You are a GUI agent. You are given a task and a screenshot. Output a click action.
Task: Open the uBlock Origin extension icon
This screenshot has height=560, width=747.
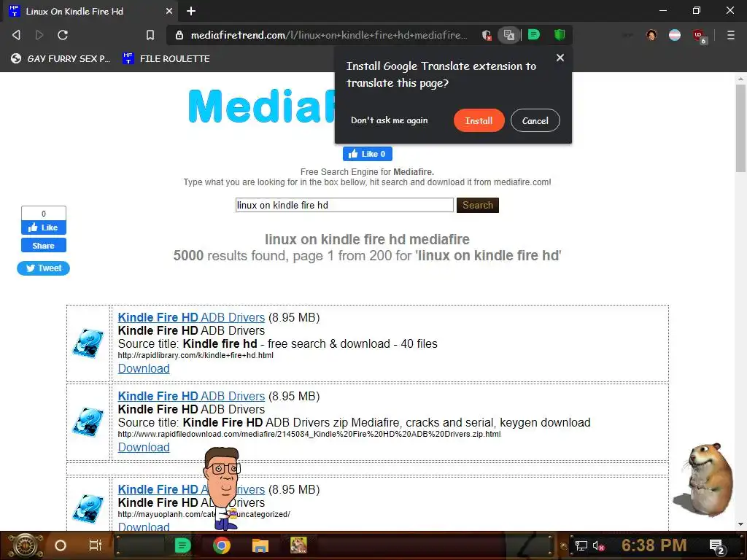tap(699, 36)
